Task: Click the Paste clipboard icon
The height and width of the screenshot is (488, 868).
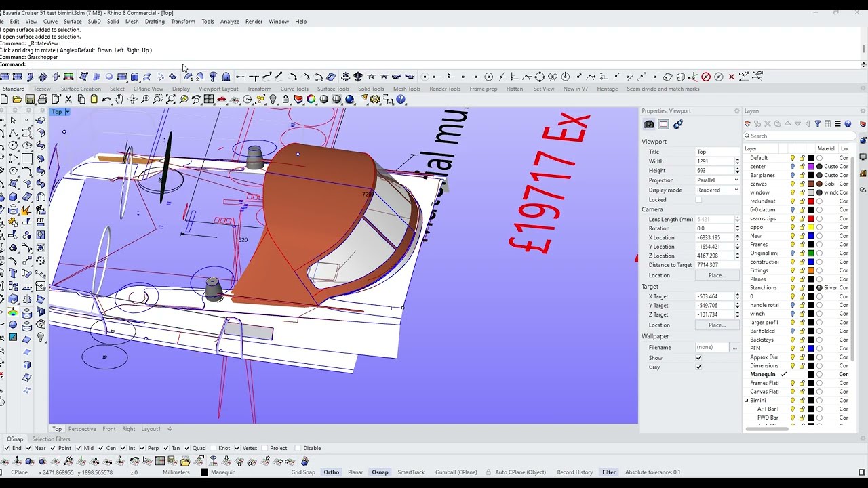Action: (94, 100)
